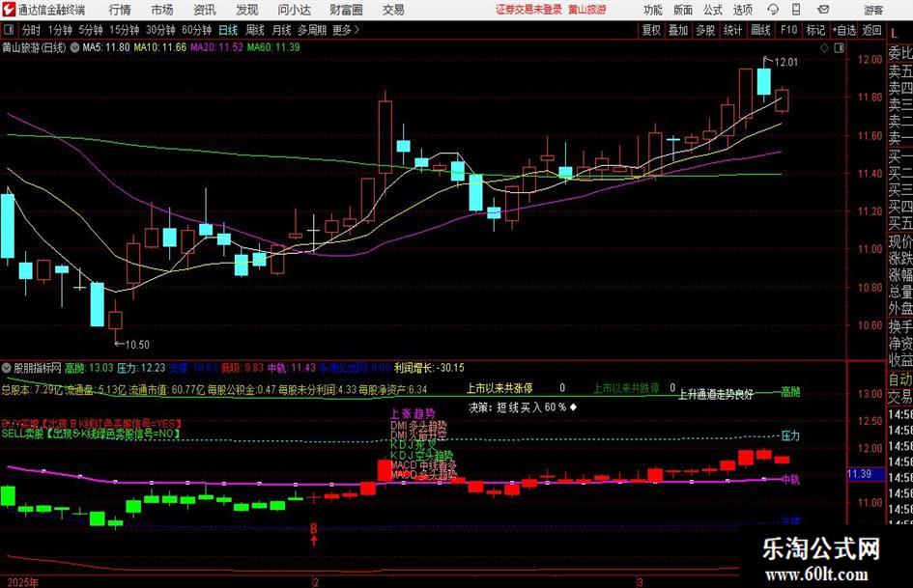Viewport: 913px width, 588px height.
Task: Click the customer service headset icon
Action: click(x=773, y=10)
